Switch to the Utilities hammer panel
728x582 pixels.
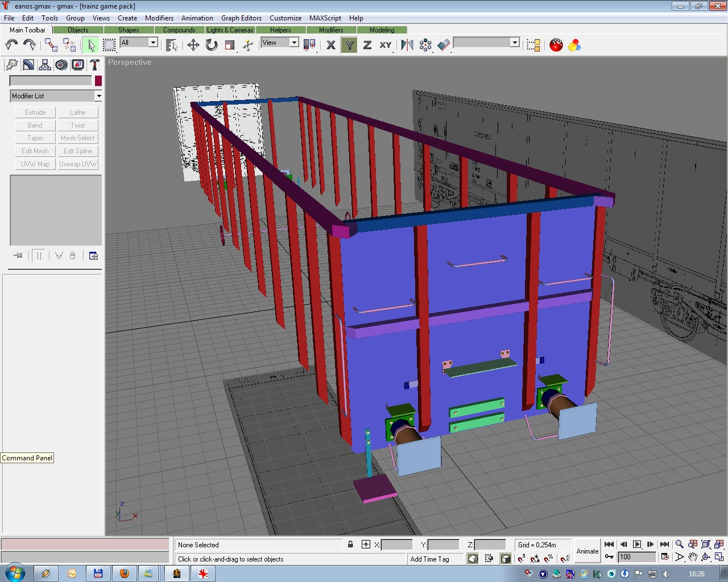pyautogui.click(x=94, y=65)
